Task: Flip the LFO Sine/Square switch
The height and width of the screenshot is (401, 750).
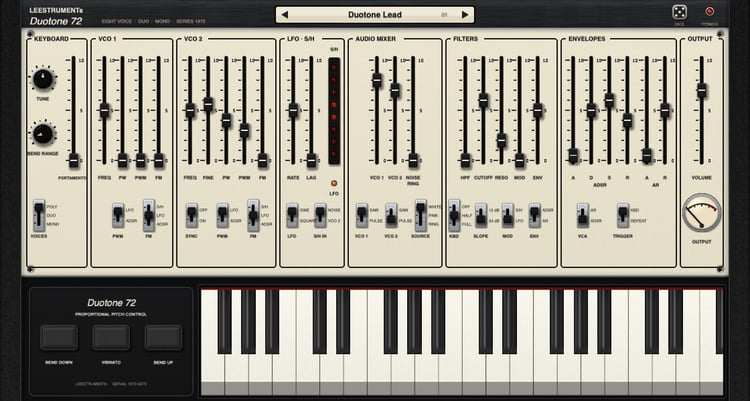Action: click(292, 215)
